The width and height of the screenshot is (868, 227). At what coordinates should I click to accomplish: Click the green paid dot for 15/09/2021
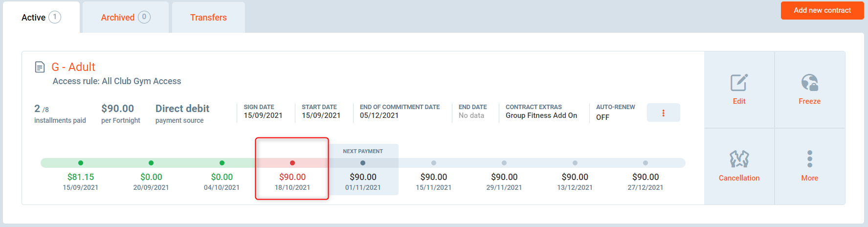tap(81, 163)
